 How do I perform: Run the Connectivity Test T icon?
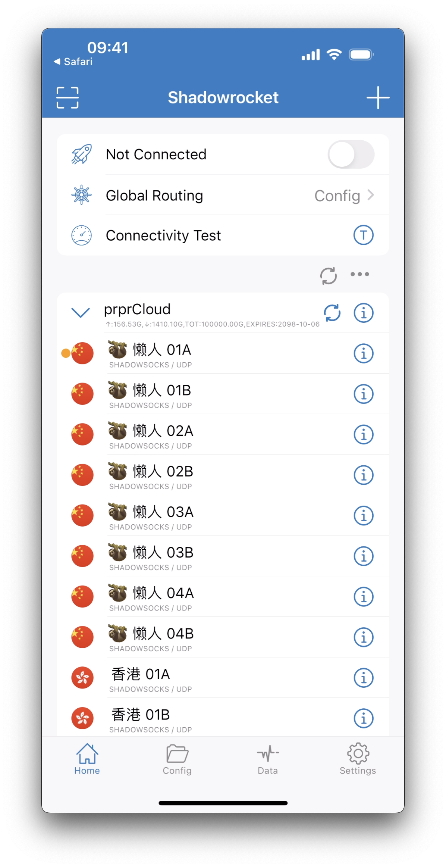363,235
